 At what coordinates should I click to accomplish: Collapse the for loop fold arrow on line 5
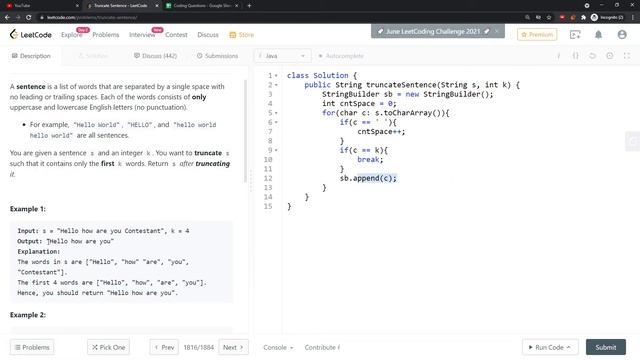coord(276,113)
